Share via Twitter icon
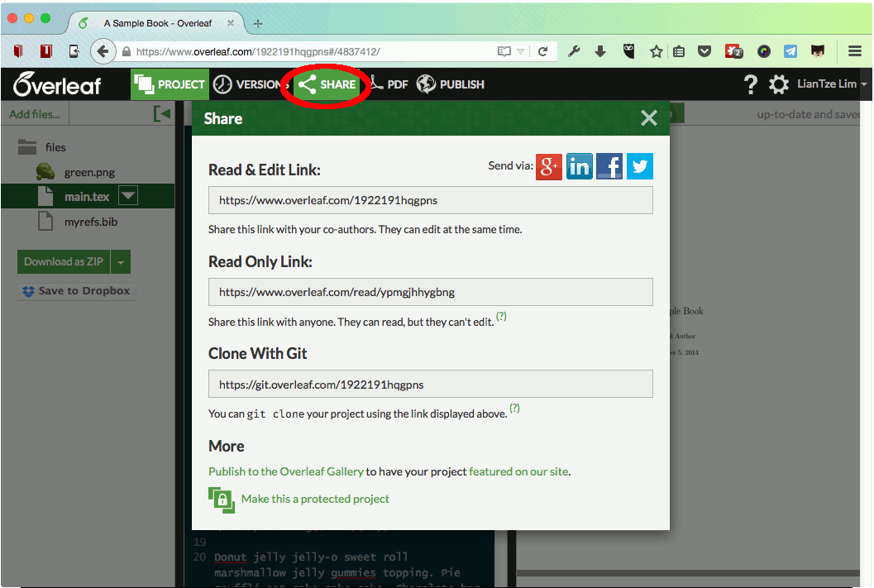 tap(639, 166)
